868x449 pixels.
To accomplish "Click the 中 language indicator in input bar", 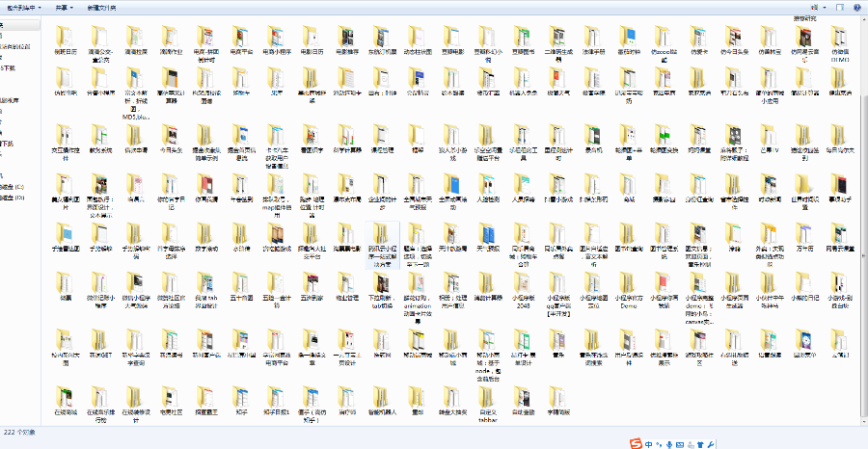I will (649, 443).
